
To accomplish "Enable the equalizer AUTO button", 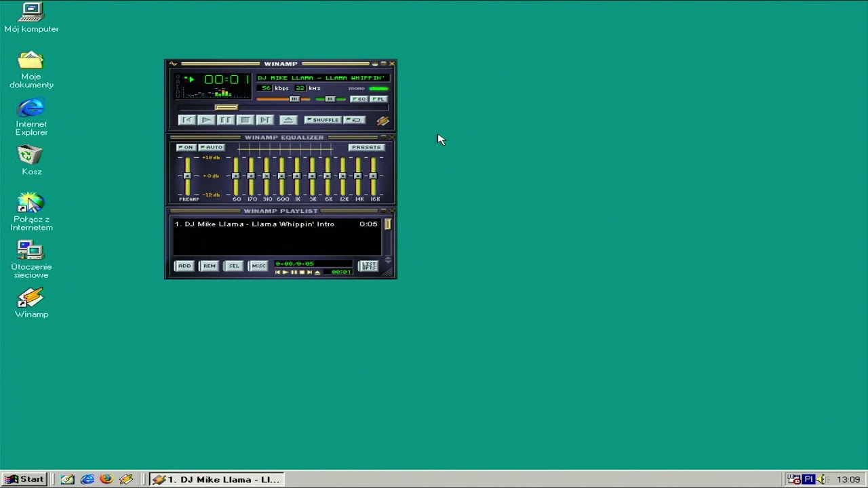I will [x=212, y=147].
